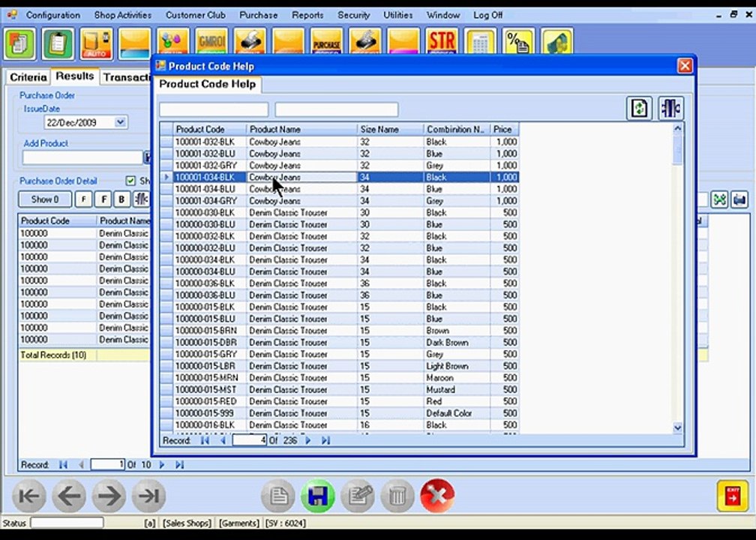Select row 100000-015-MST with Mustard color
The height and width of the screenshot is (540, 756).
(x=340, y=389)
